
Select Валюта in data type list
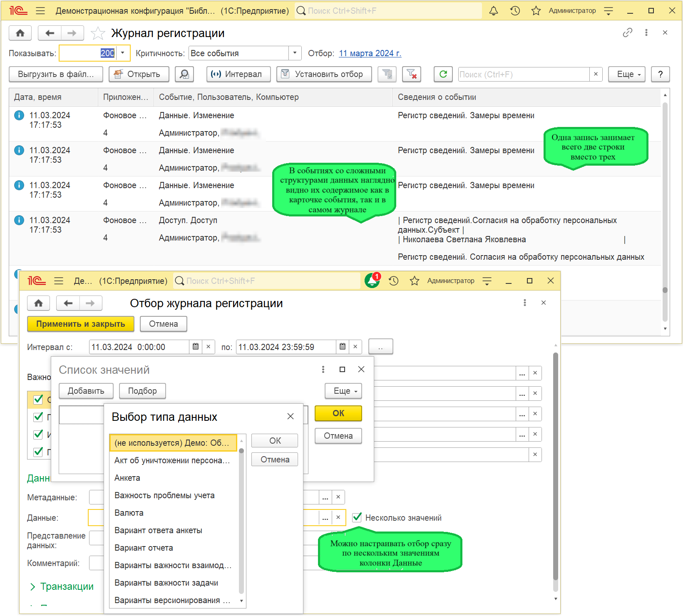(129, 513)
